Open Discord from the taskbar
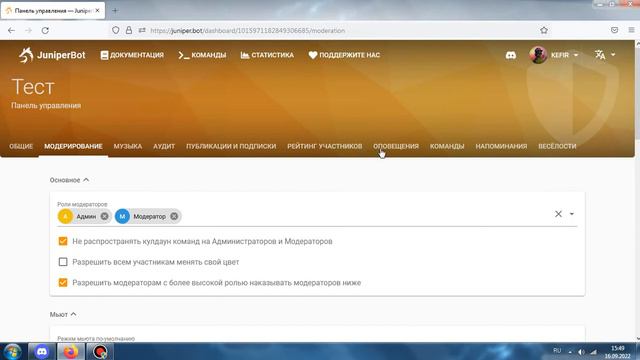640x360 pixels. click(x=42, y=351)
